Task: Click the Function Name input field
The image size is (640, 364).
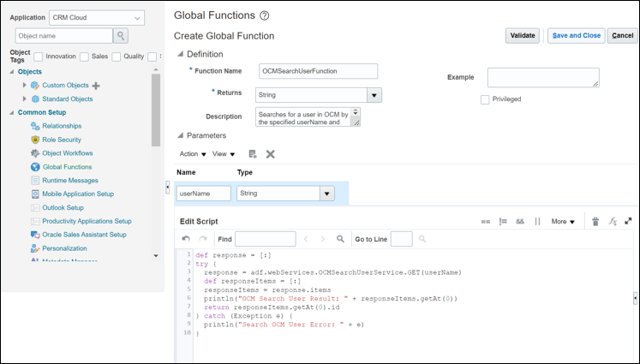Action: [319, 71]
